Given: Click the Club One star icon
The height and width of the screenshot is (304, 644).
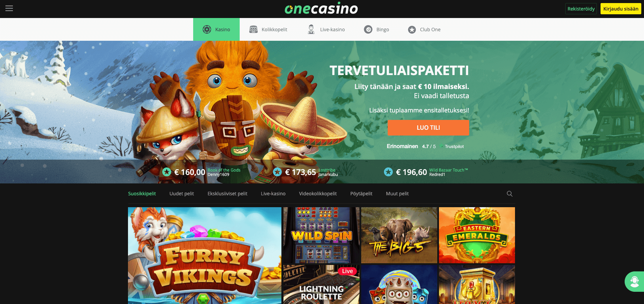Looking at the screenshot, I should tap(412, 30).
